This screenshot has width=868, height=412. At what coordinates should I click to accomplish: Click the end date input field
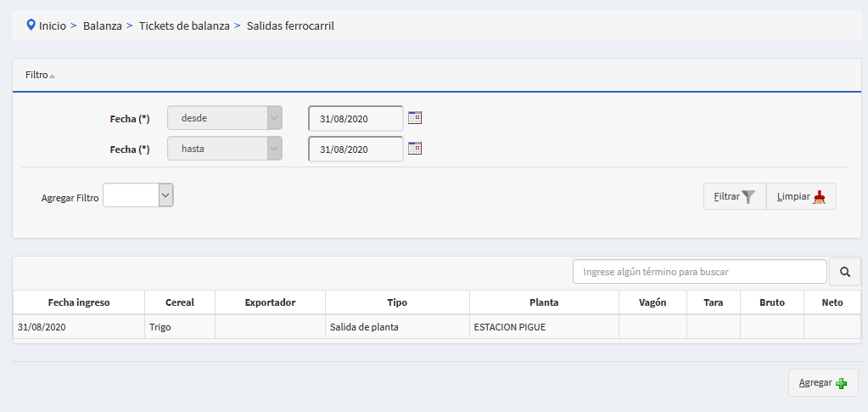(x=355, y=149)
